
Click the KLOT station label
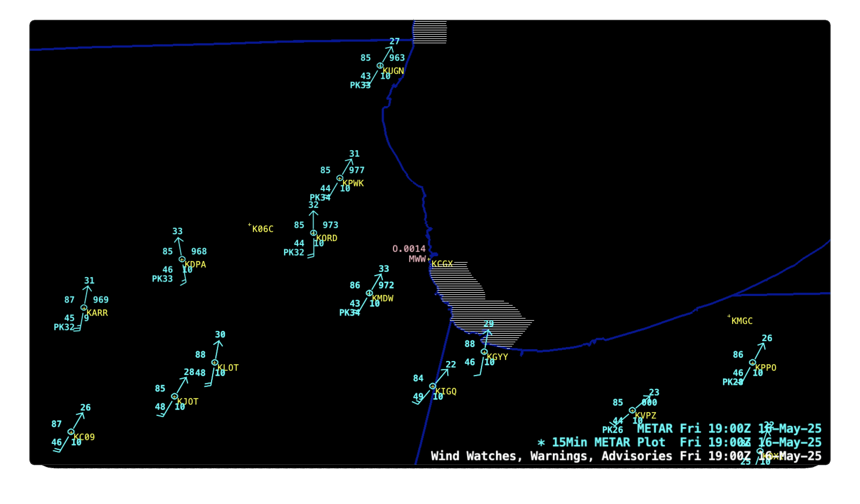pos(228,368)
